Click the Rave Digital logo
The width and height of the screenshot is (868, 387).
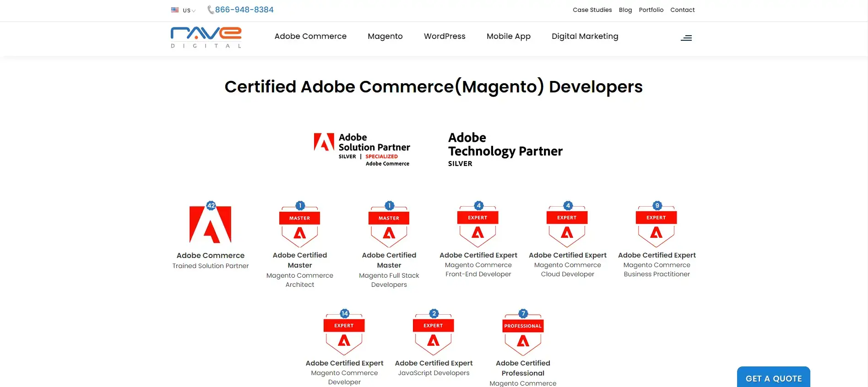click(206, 38)
